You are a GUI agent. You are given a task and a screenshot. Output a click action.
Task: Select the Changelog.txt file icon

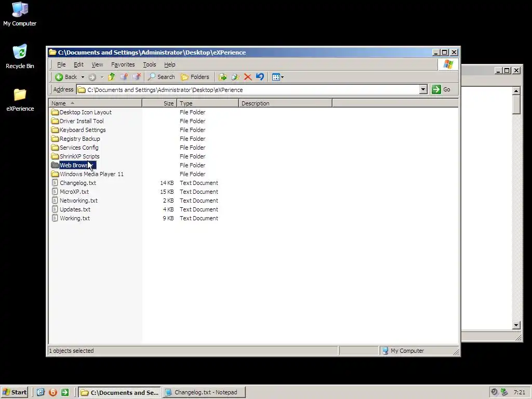tap(55, 182)
